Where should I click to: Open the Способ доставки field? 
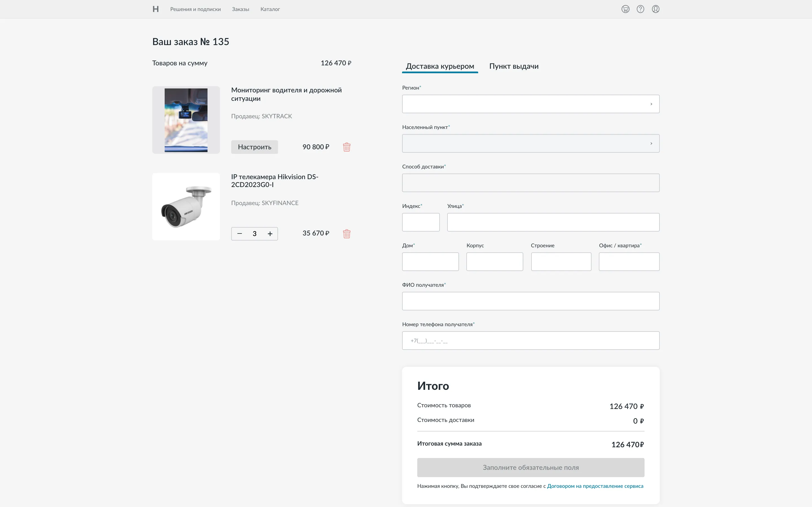click(531, 183)
